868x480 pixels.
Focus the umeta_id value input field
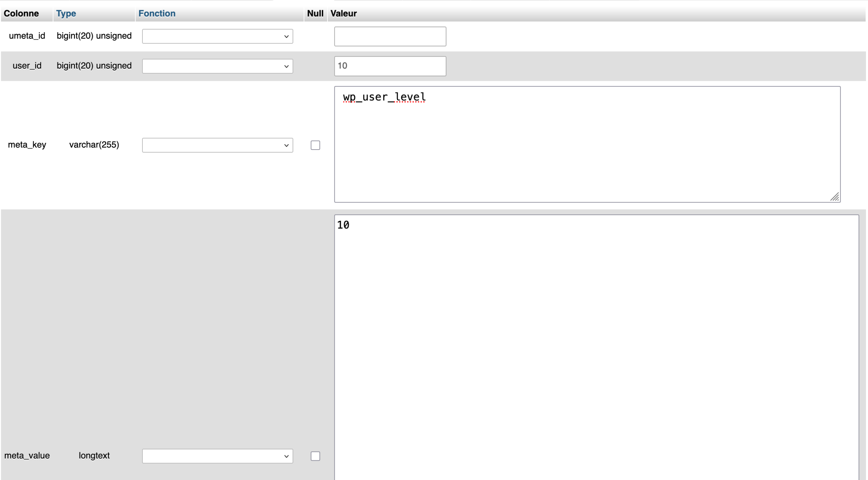tap(390, 36)
